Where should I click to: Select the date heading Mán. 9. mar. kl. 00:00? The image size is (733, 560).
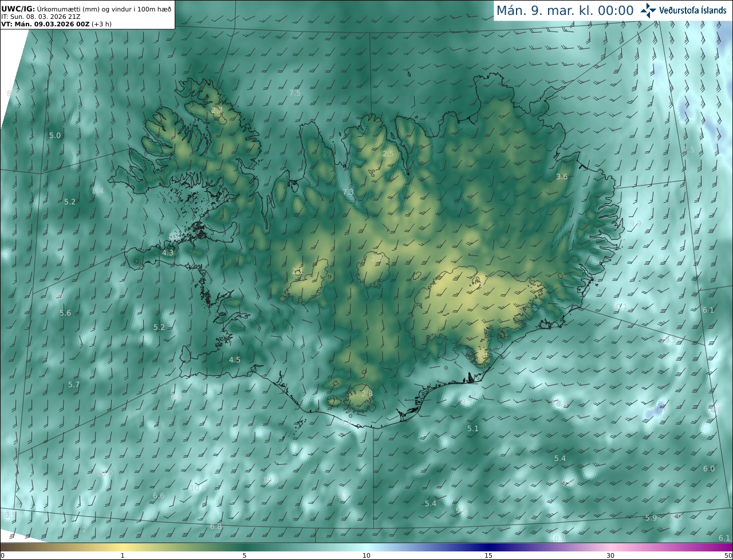(x=565, y=11)
